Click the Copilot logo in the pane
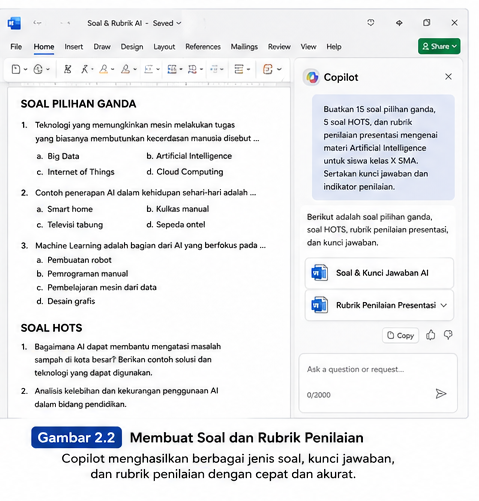This screenshot has height=501, width=479. [312, 77]
